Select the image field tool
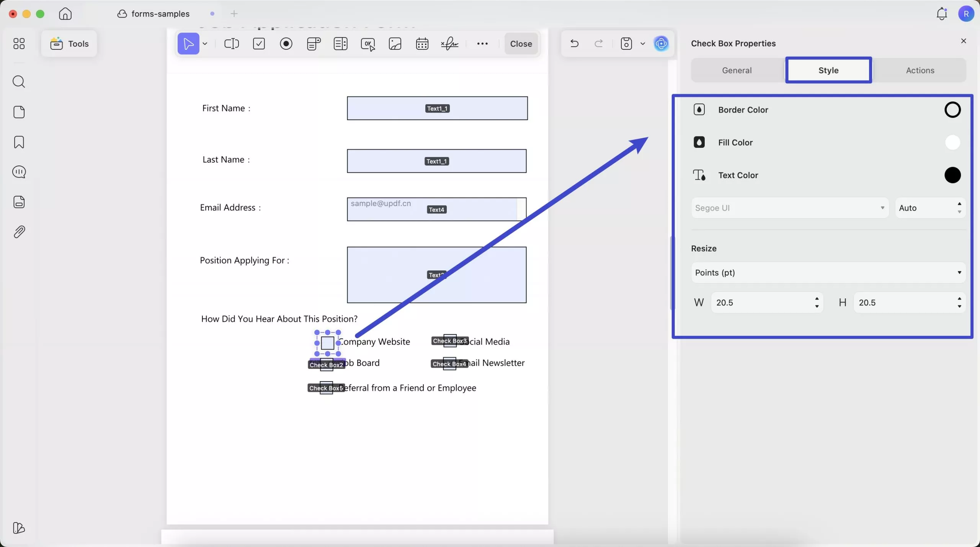 pyautogui.click(x=395, y=43)
